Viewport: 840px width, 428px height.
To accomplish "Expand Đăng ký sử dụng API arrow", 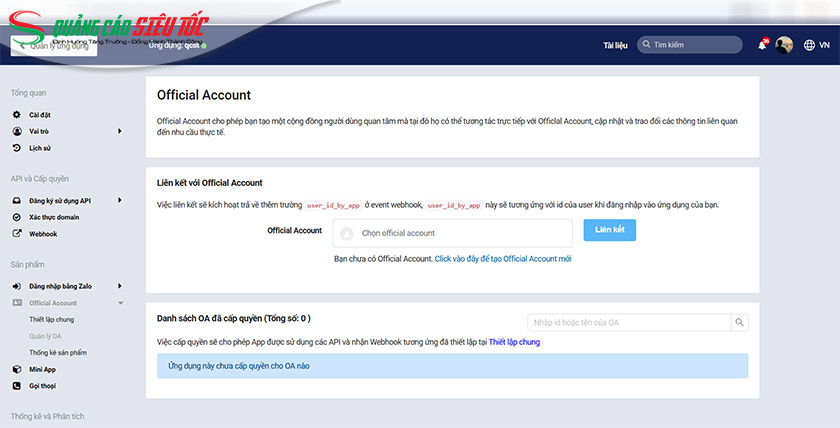I will point(119,200).
